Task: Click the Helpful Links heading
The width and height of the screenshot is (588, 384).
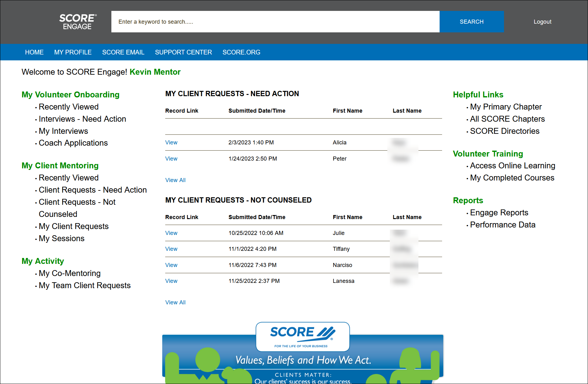Action: click(478, 95)
